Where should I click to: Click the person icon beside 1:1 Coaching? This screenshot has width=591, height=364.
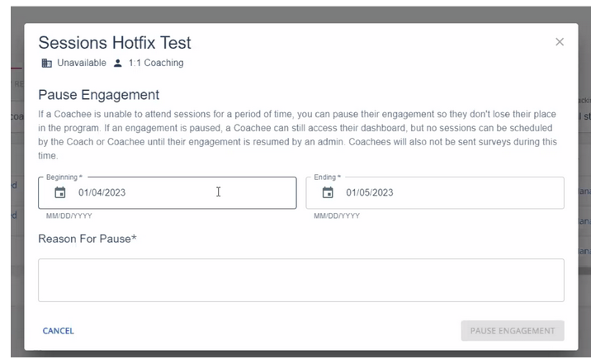click(x=118, y=63)
